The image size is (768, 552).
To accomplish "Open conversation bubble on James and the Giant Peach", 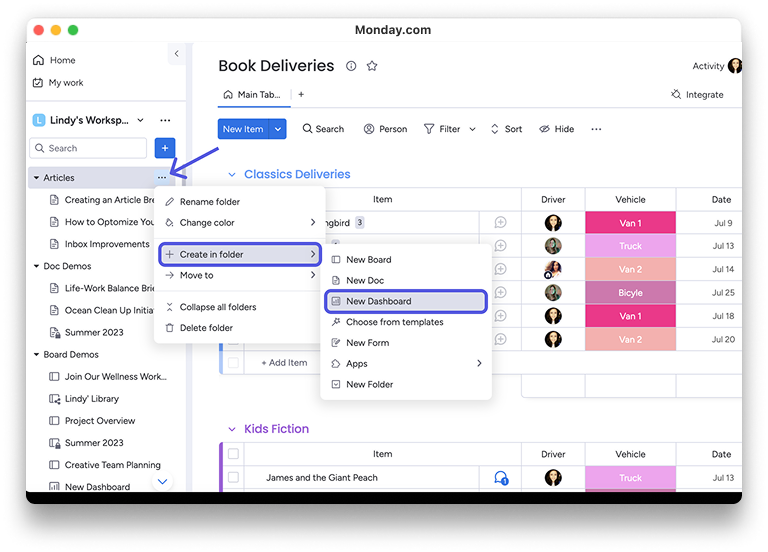I will (x=501, y=478).
